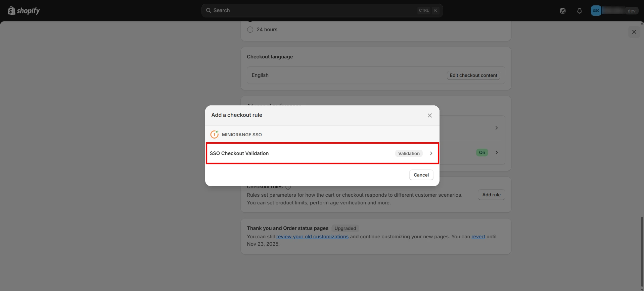Open the review your old customizations link
The image size is (644, 291).
coord(312,237)
